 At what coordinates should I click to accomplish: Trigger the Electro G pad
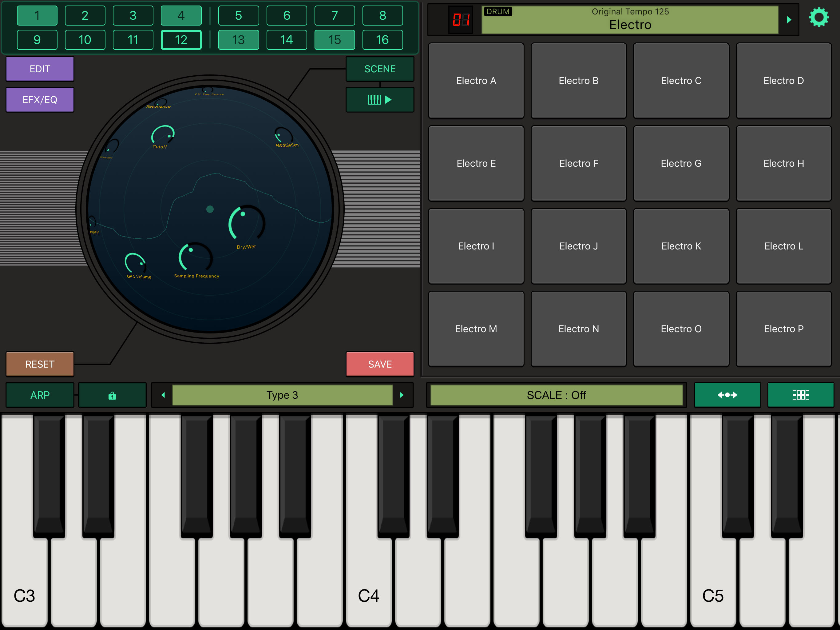pyautogui.click(x=681, y=163)
